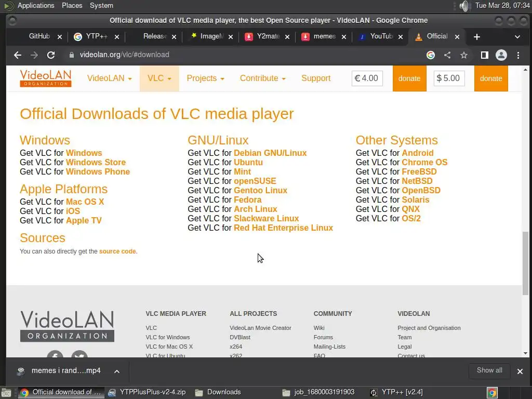
Task: Open options chevron for memes mp4 download
Action: point(117,371)
